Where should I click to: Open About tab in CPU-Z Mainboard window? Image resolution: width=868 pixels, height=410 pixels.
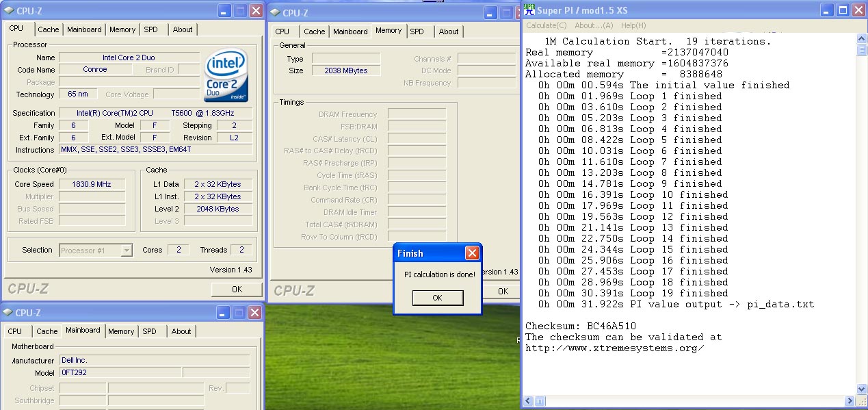click(181, 331)
